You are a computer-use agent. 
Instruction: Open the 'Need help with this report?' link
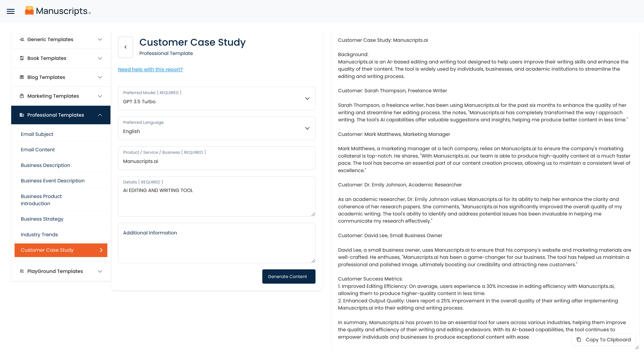(150, 70)
